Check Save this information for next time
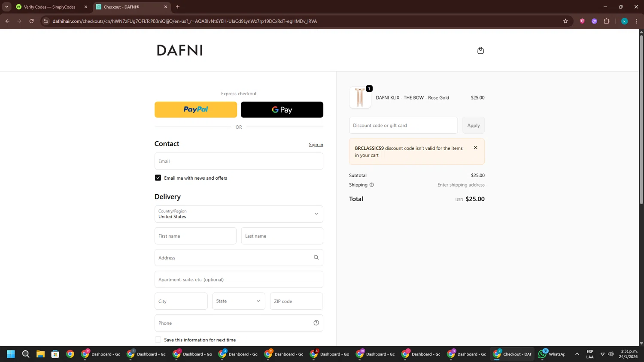644x362 pixels. 158,340
